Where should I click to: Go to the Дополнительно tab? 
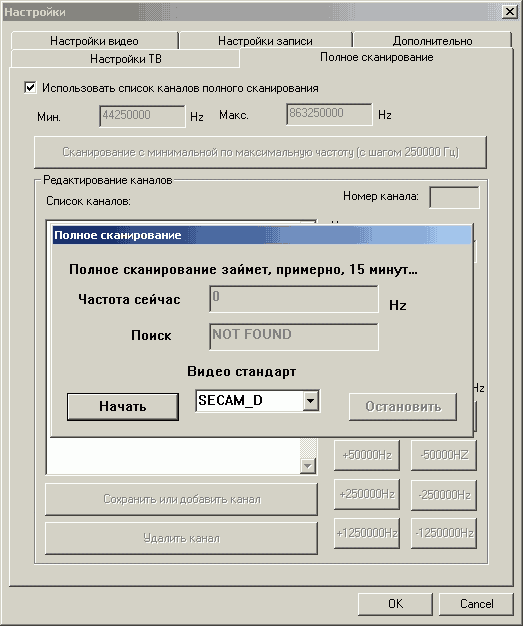pos(432,40)
